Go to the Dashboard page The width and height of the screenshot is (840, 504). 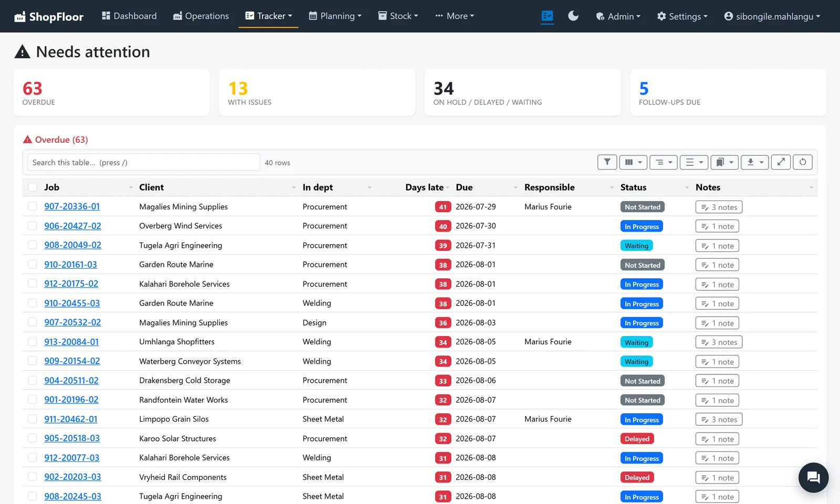129,16
